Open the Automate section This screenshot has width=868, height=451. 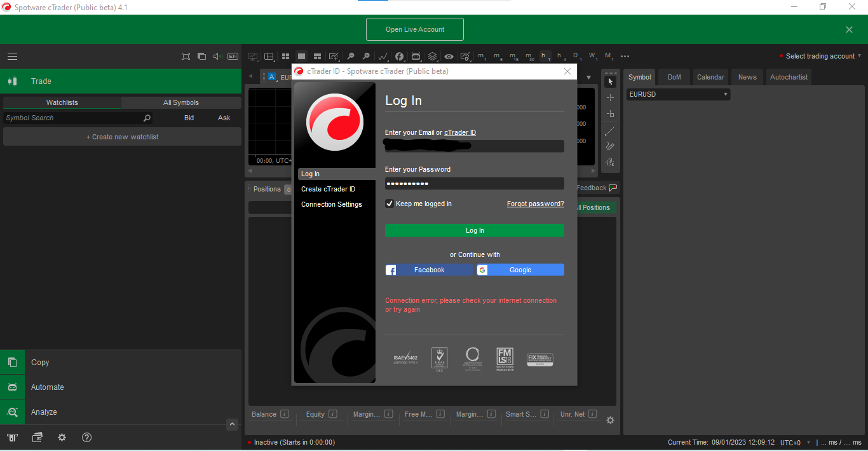click(121, 387)
